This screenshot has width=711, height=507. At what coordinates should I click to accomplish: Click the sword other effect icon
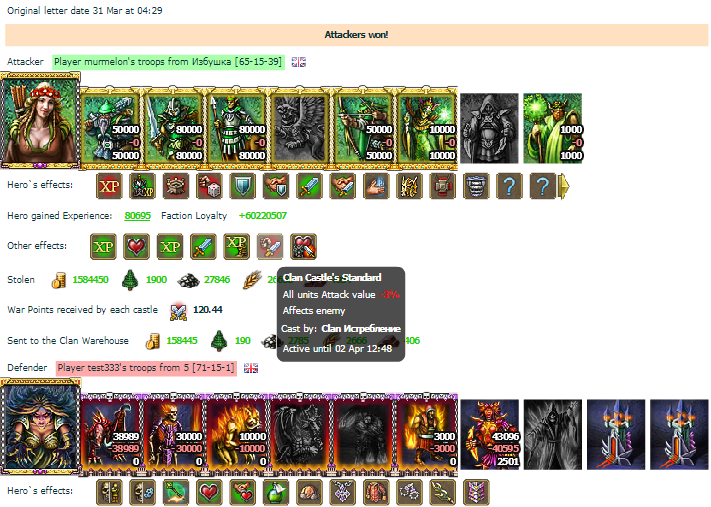click(x=203, y=247)
